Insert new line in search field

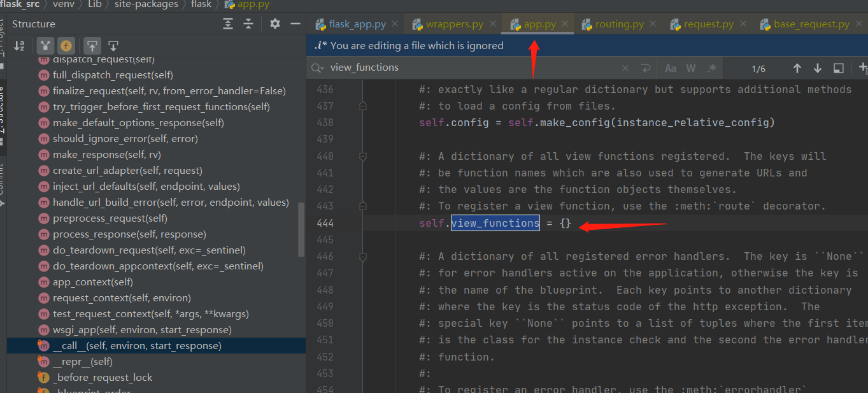(645, 68)
